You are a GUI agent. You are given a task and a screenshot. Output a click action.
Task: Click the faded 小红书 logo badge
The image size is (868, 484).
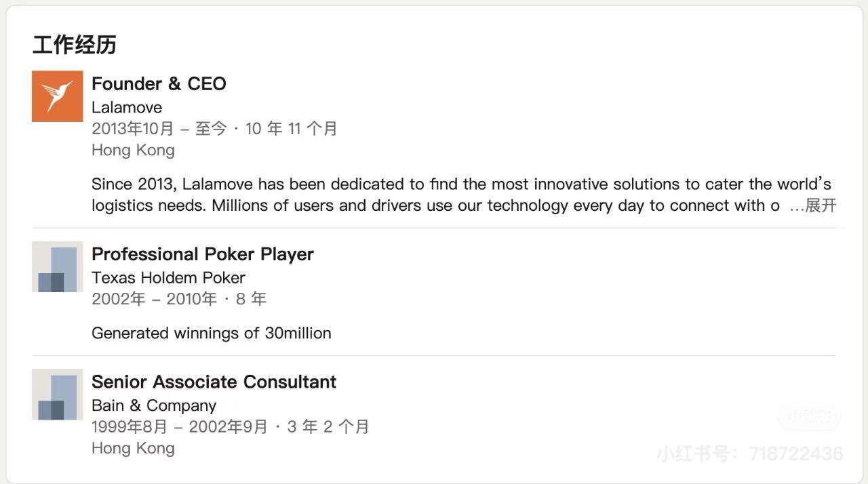pyautogui.click(x=808, y=417)
